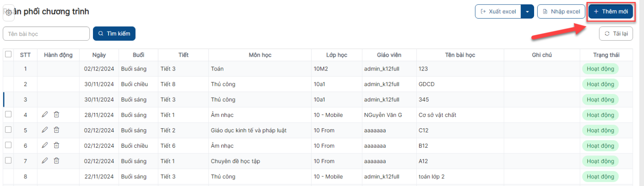This screenshot has width=644, height=186.
Task: Click the Hoạt động status badge in row 1
Action: click(600, 69)
